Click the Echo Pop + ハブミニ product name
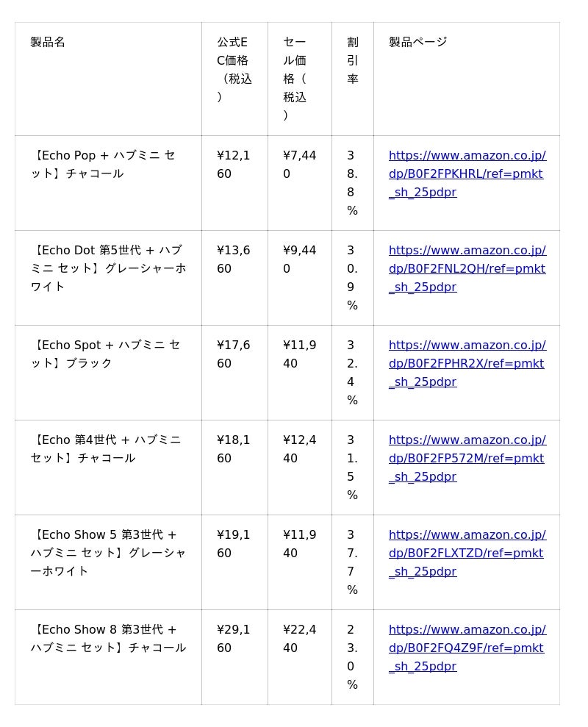Image resolution: width=588 pixels, height=727 pixels. (103, 165)
